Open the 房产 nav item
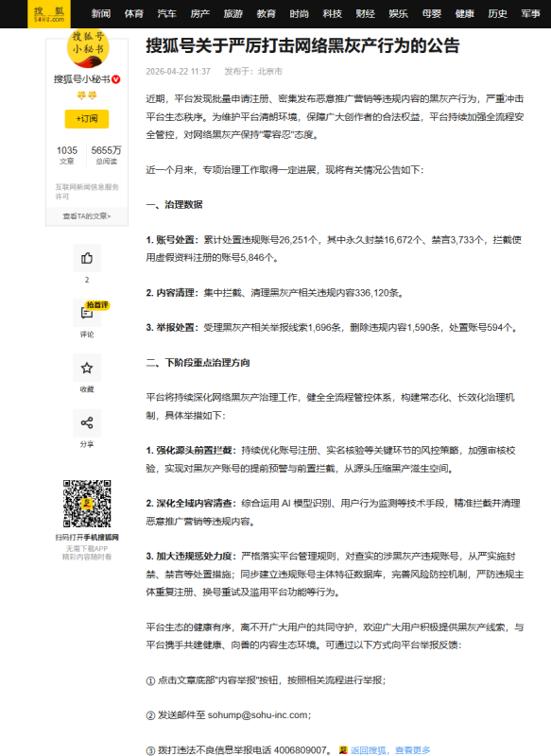 click(x=200, y=14)
